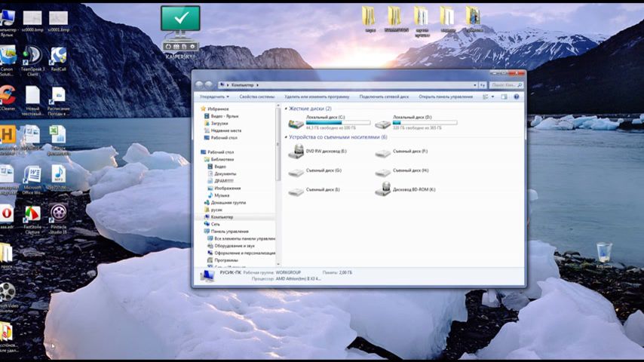
Task: Click the refresh button beside address bar
Action: coord(483,85)
